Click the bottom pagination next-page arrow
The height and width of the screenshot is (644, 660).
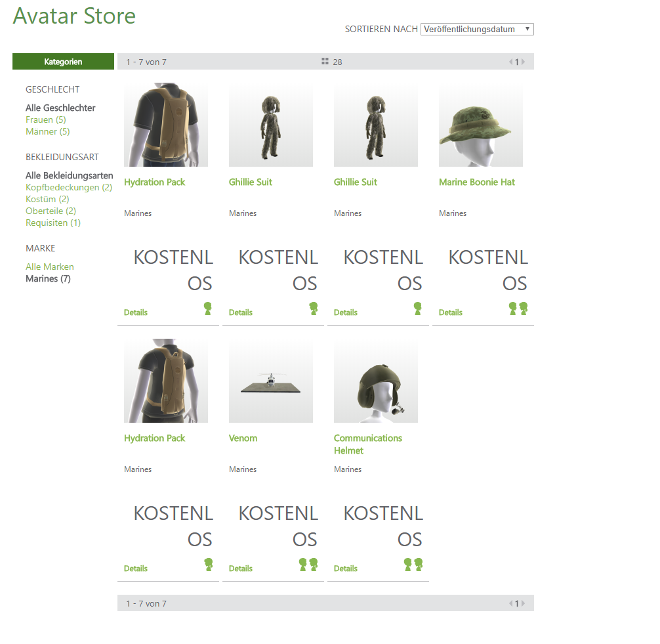[523, 603]
